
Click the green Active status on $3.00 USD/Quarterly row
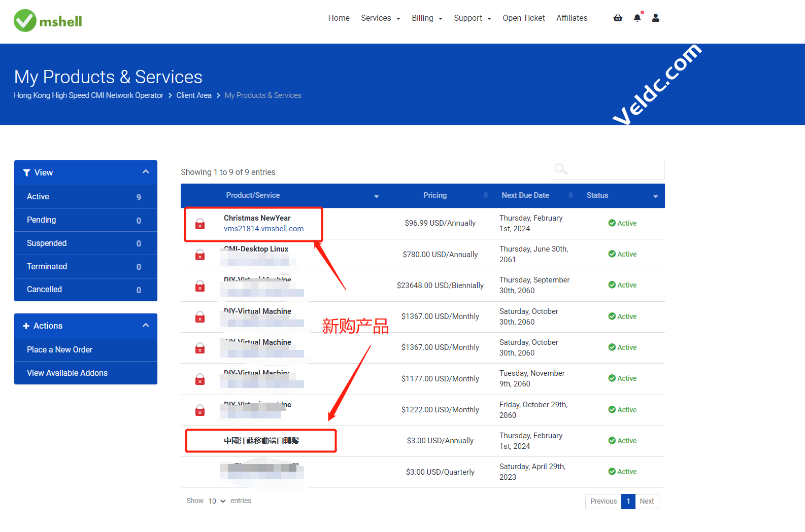pyautogui.click(x=622, y=472)
